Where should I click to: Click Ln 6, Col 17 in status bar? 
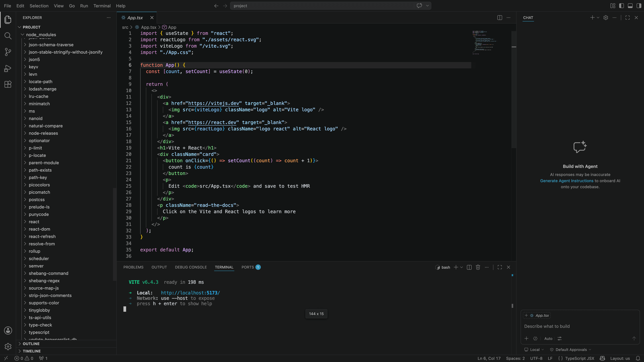click(489, 358)
